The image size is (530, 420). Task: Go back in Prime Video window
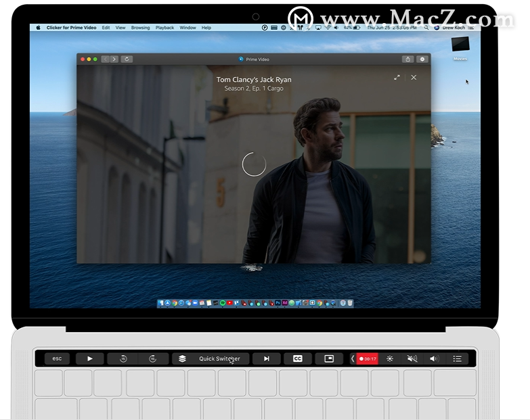(106, 59)
